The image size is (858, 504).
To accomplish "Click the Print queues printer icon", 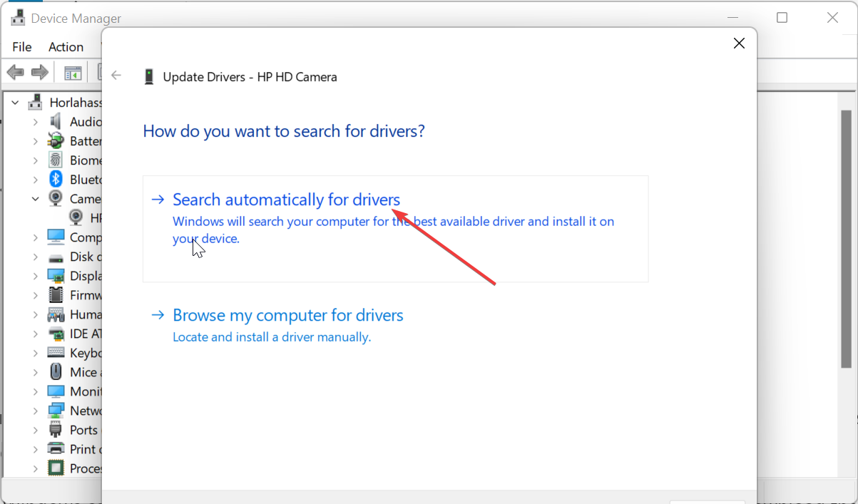I will click(56, 449).
